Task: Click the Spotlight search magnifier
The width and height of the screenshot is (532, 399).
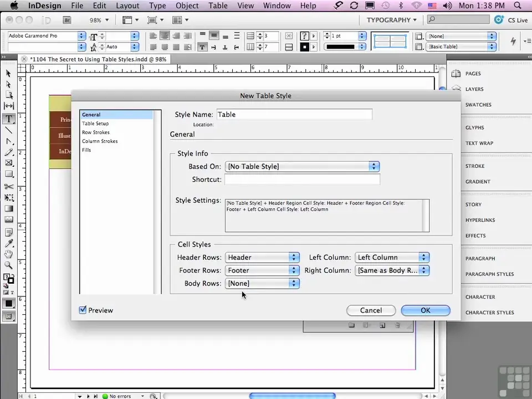Action: tap(518, 6)
